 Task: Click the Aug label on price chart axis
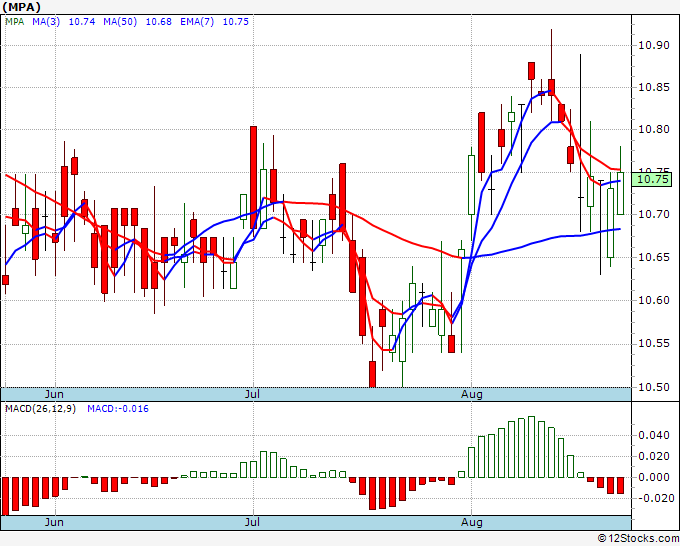(x=472, y=394)
